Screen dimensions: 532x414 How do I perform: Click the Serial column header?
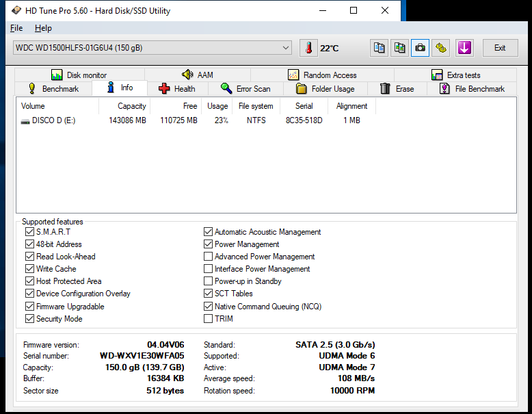tap(304, 106)
